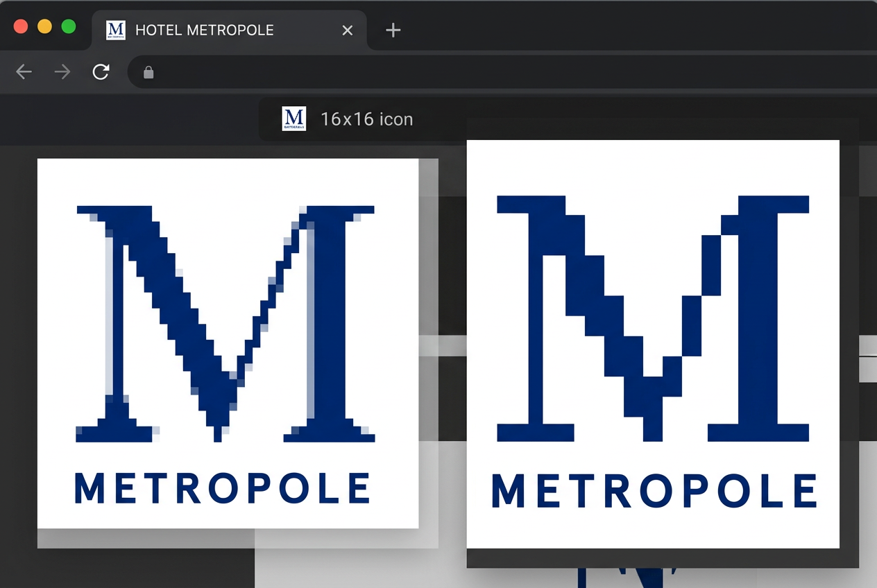This screenshot has width=877, height=588.
Task: Open a new tab with plus button
Action: click(x=393, y=30)
